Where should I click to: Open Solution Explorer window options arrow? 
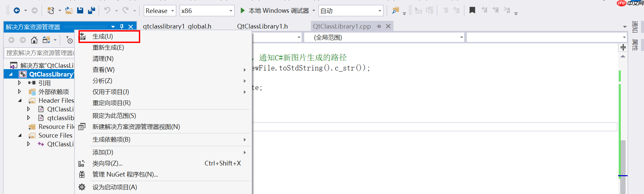click(x=113, y=27)
